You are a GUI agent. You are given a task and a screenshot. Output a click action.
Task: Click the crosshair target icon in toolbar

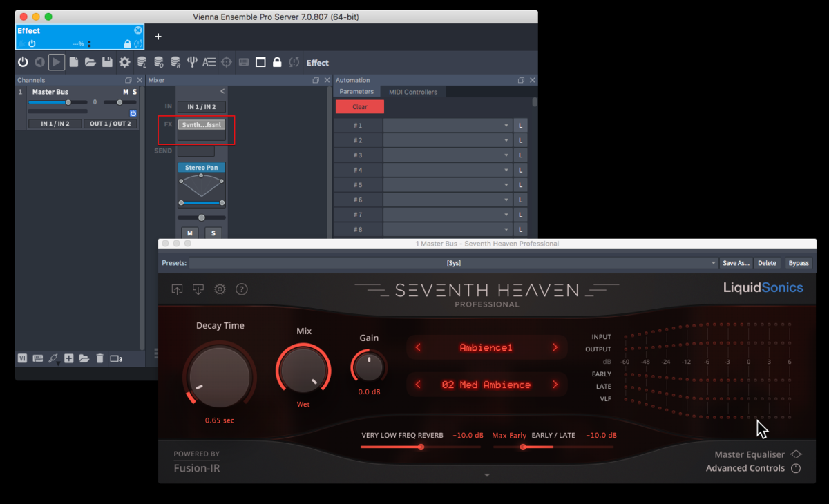point(226,62)
